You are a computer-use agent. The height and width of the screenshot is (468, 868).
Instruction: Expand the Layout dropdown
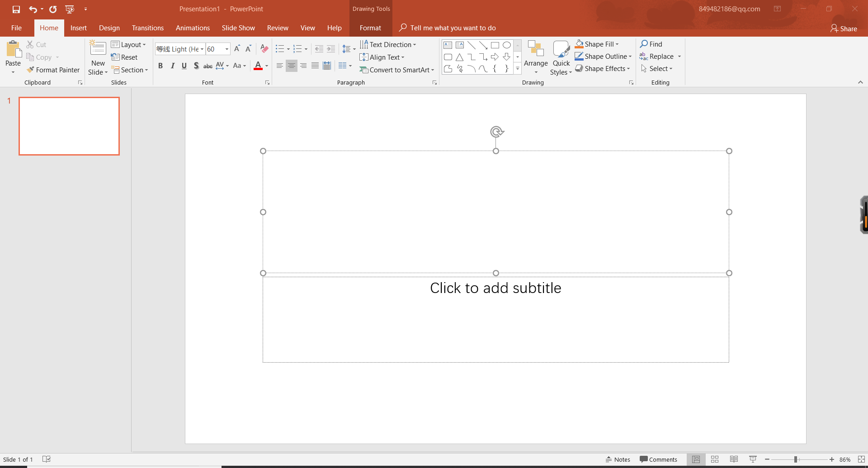pyautogui.click(x=129, y=44)
